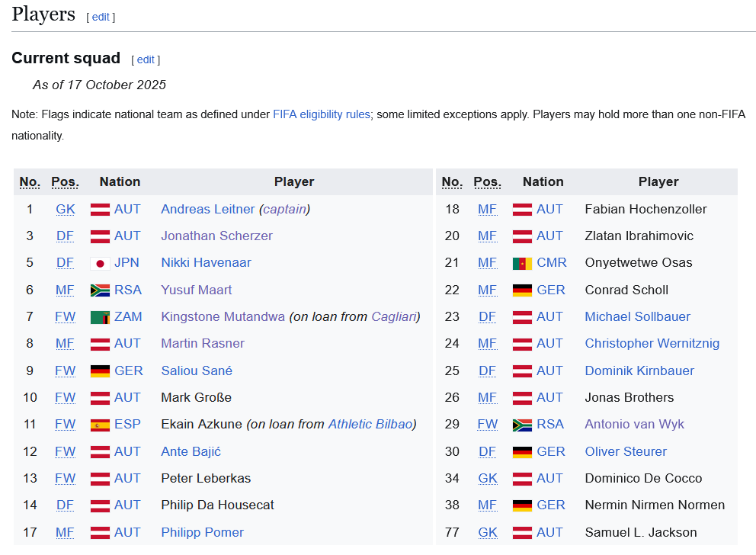Open the edit link beside Players heading

tap(101, 17)
